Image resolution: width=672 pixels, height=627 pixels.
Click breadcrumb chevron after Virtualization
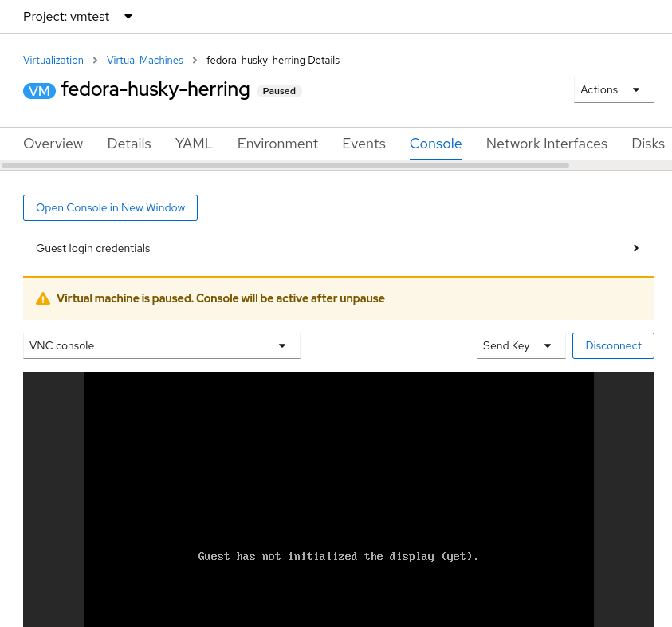[95, 61]
